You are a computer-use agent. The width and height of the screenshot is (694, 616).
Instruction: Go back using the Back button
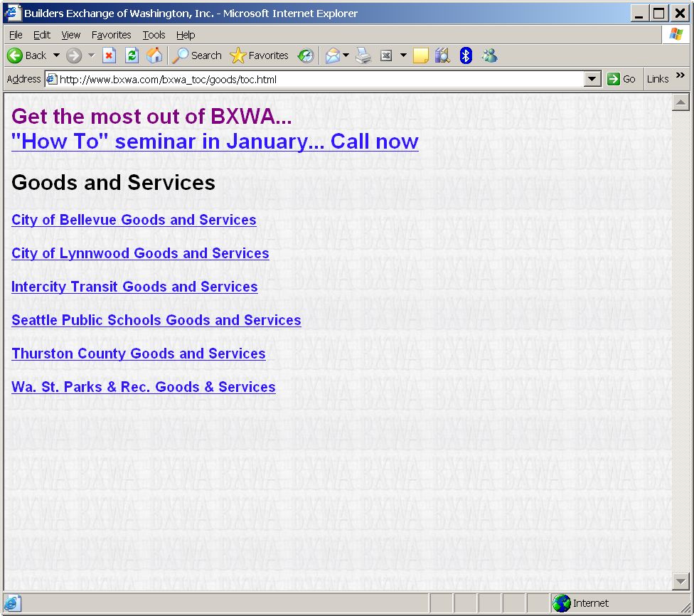[x=27, y=55]
